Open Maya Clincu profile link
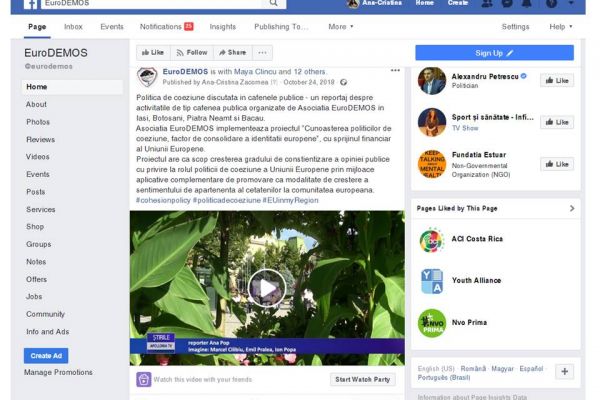Image resolution: width=600 pixels, height=400 pixels. 255,72
